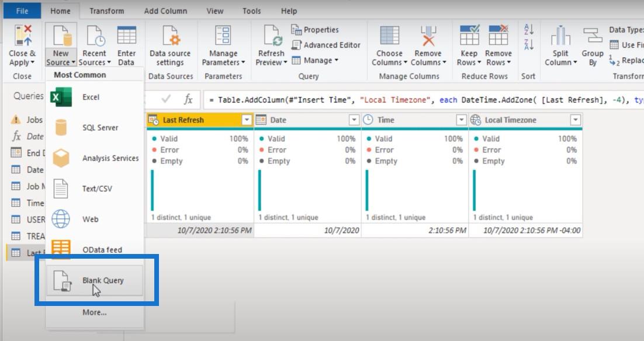The width and height of the screenshot is (644, 341).
Task: Open query Properties
Action: [x=315, y=30]
